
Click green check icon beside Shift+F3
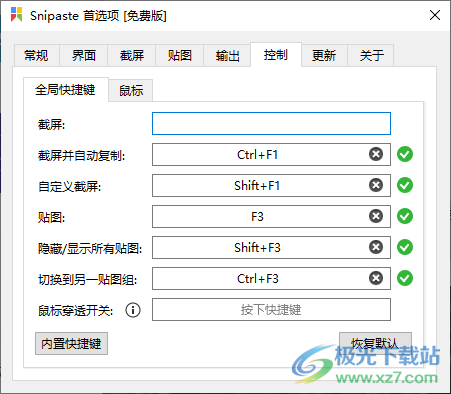[405, 247]
